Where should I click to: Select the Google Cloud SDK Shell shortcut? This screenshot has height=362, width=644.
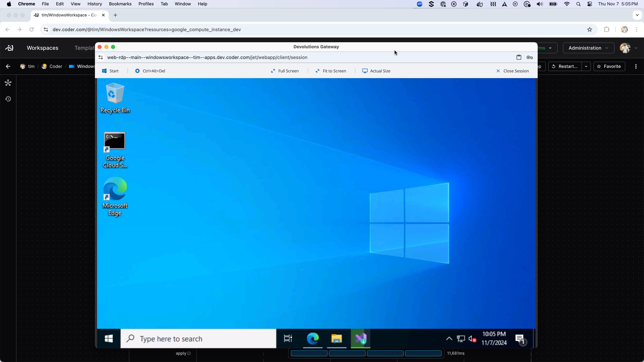115,150
